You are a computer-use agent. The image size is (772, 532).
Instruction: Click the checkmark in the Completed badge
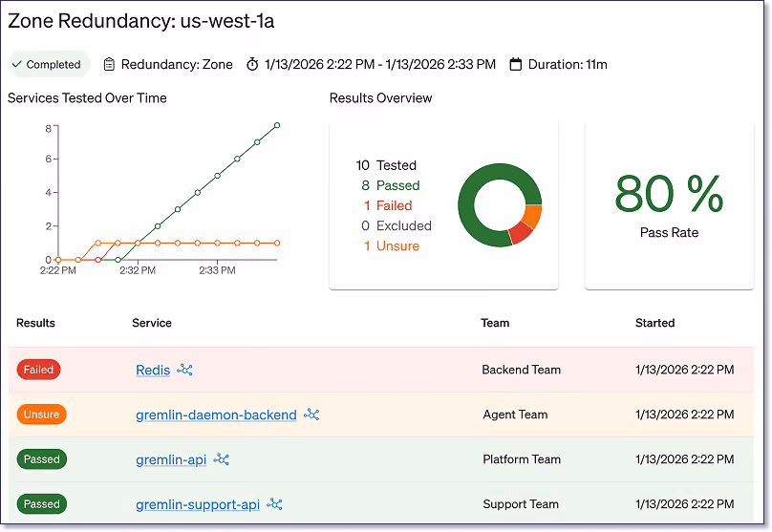coord(17,64)
